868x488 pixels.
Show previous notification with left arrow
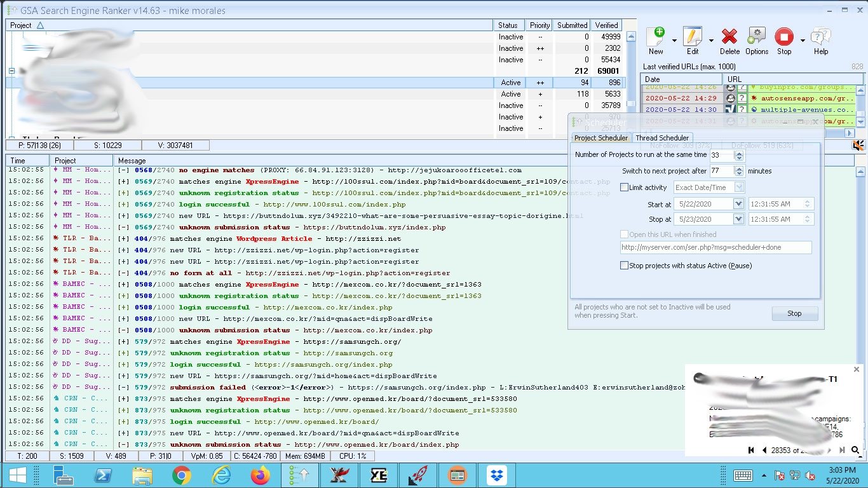(764, 450)
